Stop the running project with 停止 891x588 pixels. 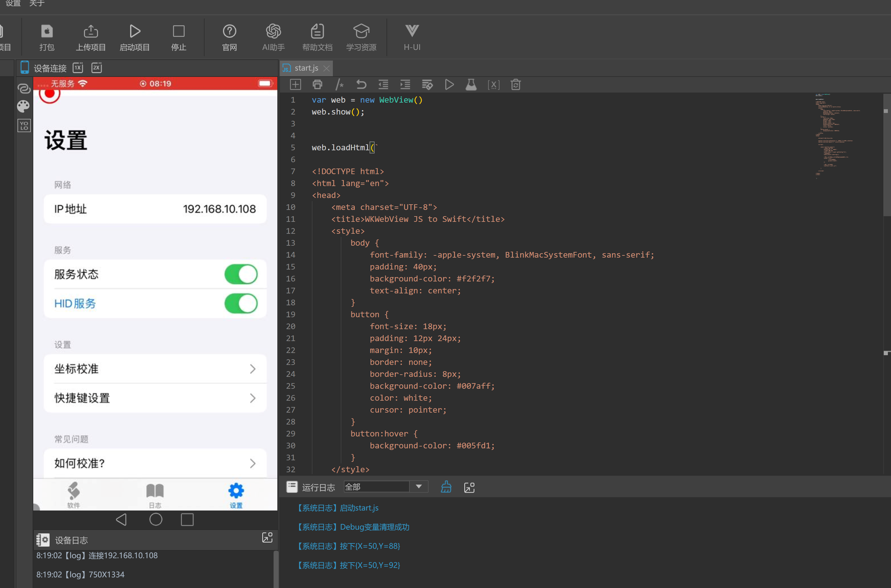(179, 38)
